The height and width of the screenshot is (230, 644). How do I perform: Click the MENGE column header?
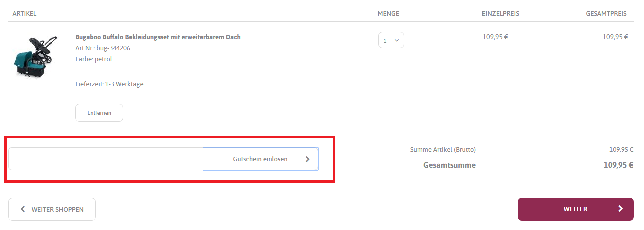388,14
